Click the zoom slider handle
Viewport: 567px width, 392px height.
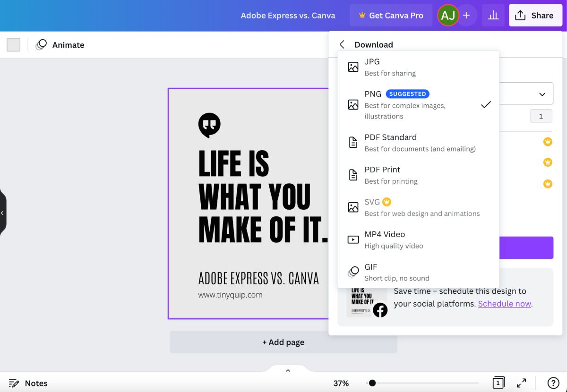pos(372,383)
